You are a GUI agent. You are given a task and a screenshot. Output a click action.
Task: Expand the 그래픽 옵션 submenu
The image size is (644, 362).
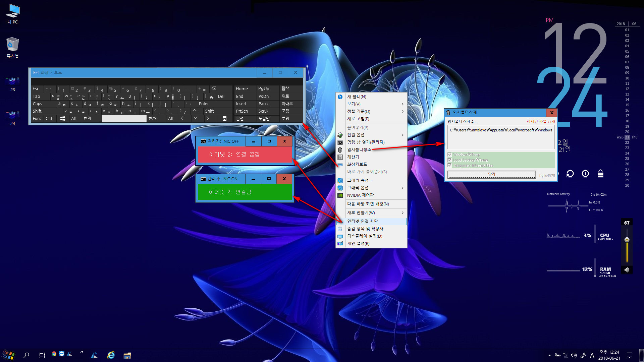click(x=371, y=188)
